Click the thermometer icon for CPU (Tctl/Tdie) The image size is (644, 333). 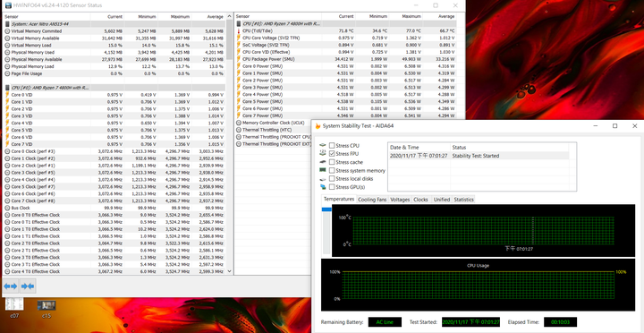(x=239, y=30)
